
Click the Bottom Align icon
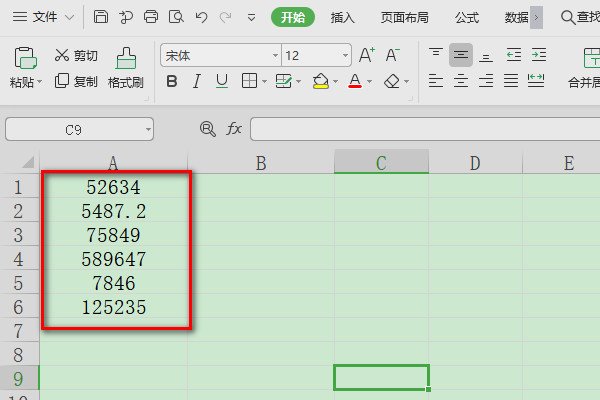pyautogui.click(x=486, y=56)
